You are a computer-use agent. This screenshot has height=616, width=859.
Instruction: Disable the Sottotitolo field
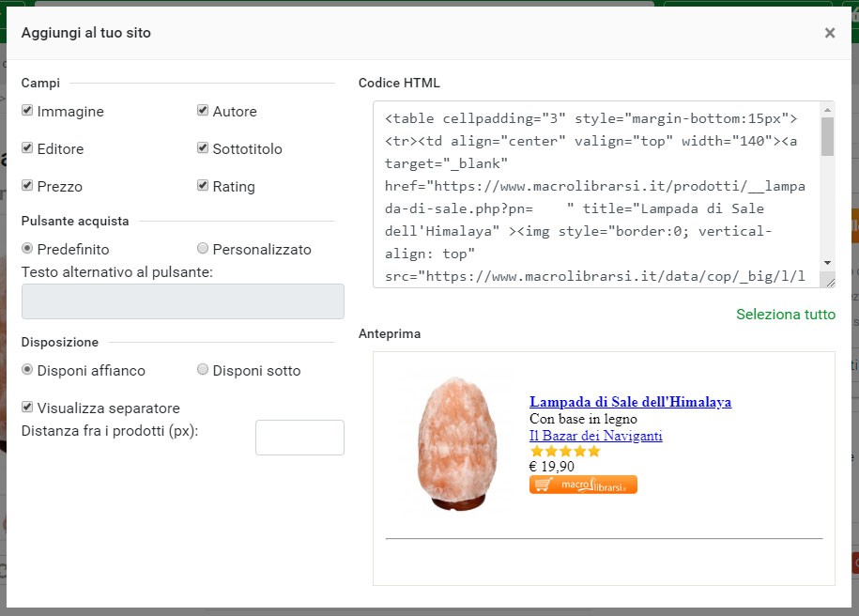(x=203, y=147)
